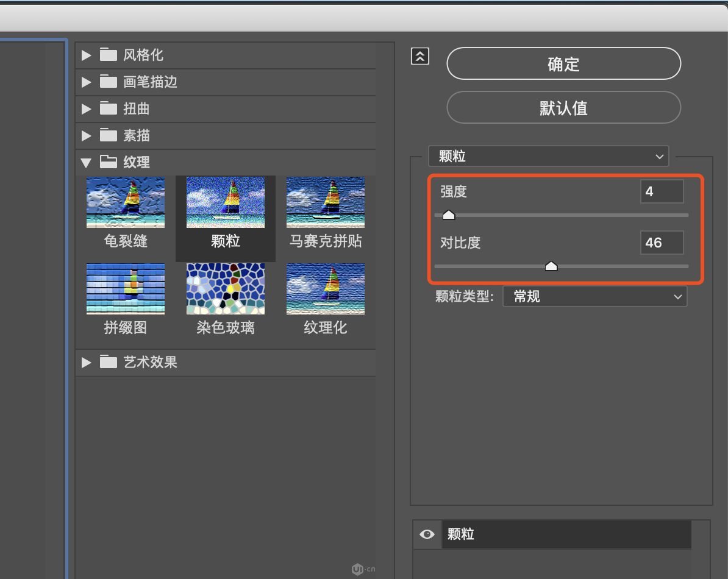Open the 颗粒类型 dropdown set to 常规
The height and width of the screenshot is (579, 728).
594,297
